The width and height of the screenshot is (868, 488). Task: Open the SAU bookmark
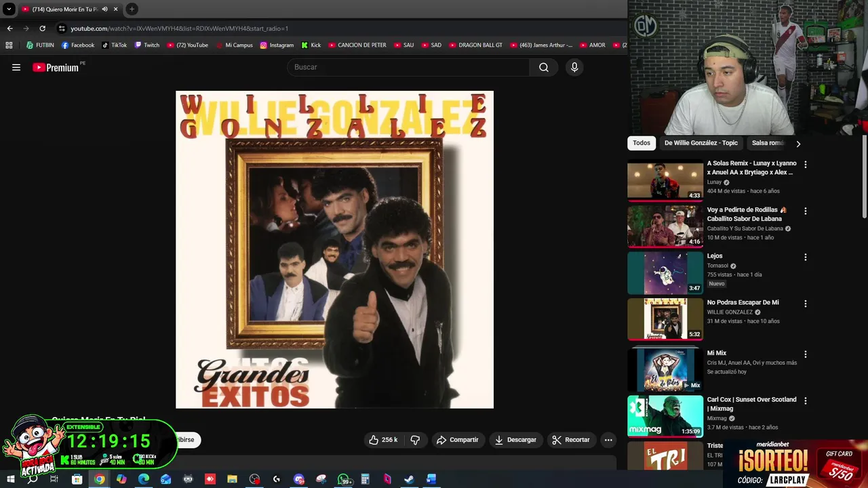pyautogui.click(x=403, y=45)
